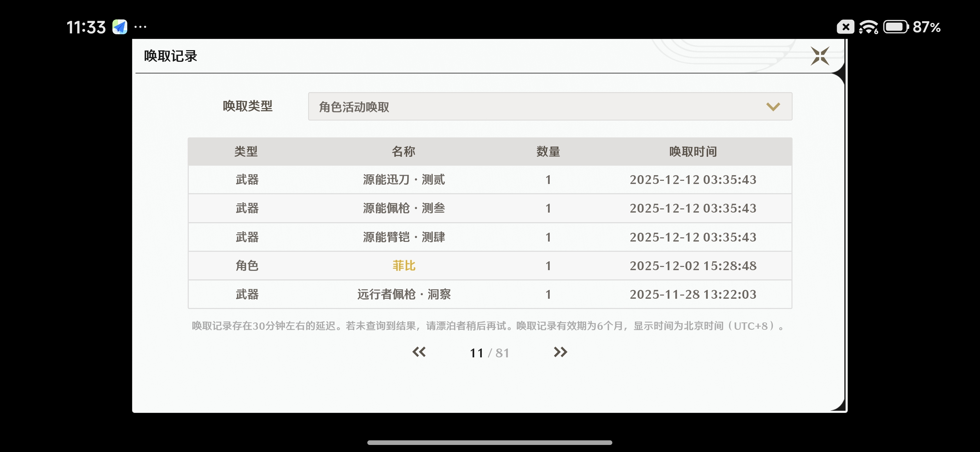Click the page indicator 11 / 81
The image size is (980, 452).
[489, 353]
